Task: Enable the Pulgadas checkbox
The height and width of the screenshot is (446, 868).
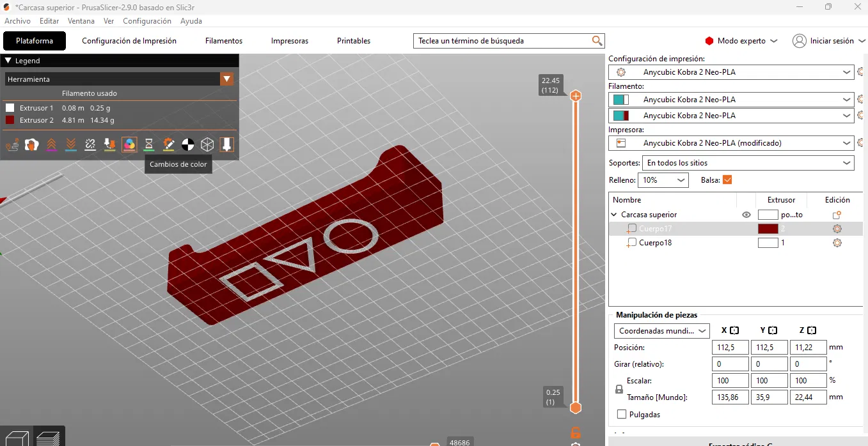Action: coord(622,414)
